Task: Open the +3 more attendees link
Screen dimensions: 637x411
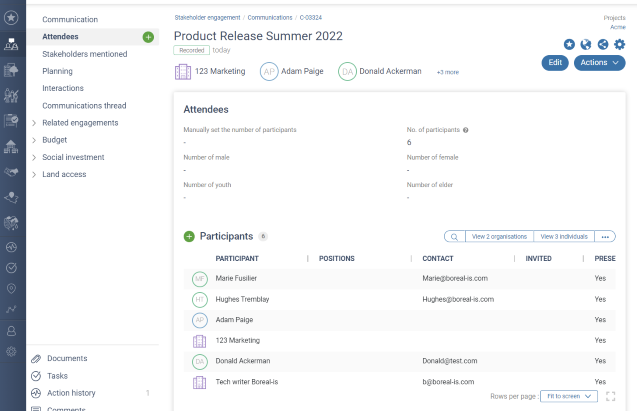Action: (x=447, y=72)
